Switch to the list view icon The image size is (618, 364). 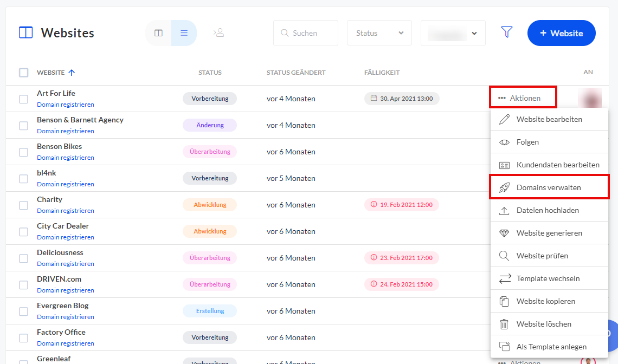pyautogui.click(x=184, y=33)
